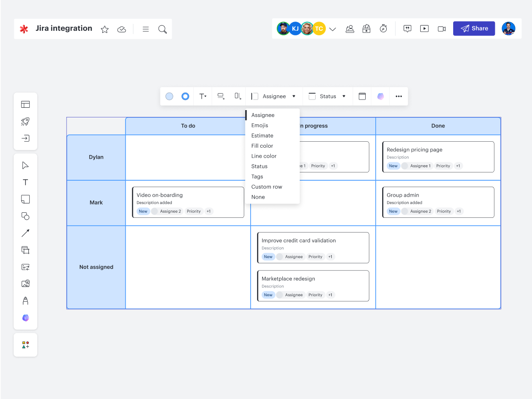Viewport: 532px width, 399px height.
Task: Select the arrow connector tool
Action: (26, 233)
